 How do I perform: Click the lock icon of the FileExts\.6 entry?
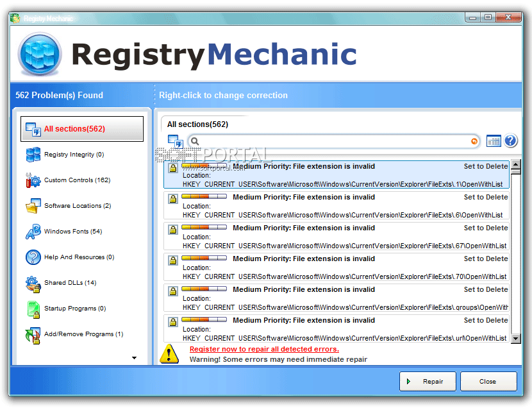coord(173,199)
